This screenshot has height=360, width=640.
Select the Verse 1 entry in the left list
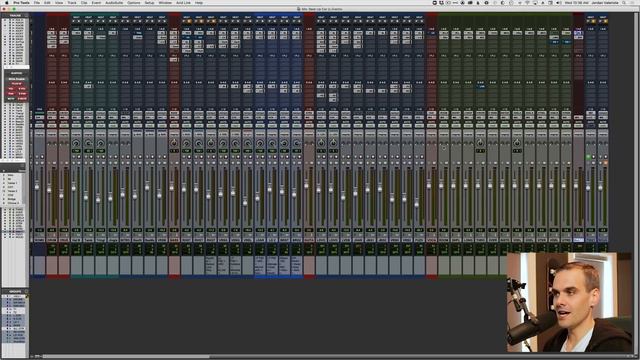click(x=12, y=183)
